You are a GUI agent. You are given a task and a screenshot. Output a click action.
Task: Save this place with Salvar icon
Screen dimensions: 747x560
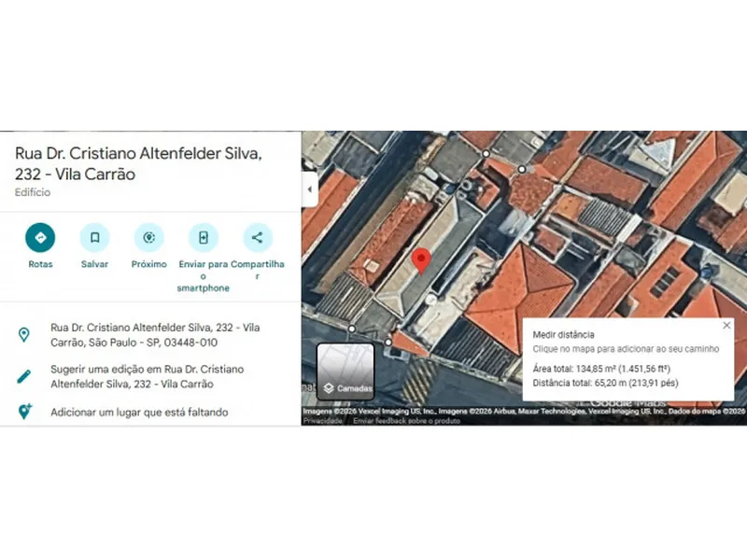pos(94,238)
